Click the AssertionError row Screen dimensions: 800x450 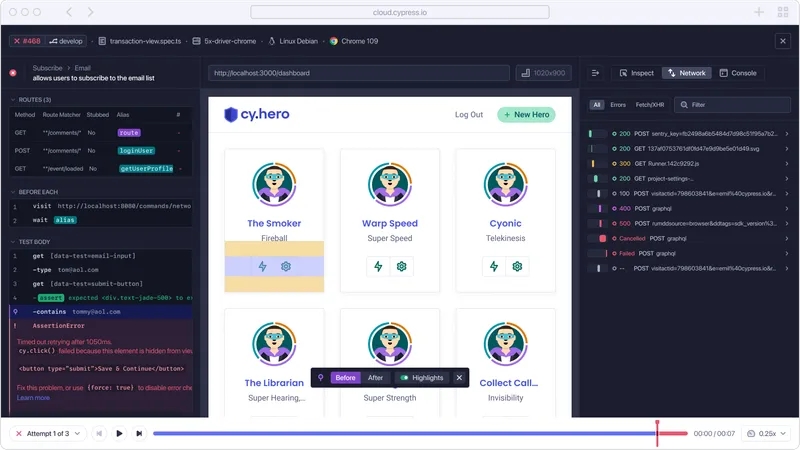(x=102, y=326)
